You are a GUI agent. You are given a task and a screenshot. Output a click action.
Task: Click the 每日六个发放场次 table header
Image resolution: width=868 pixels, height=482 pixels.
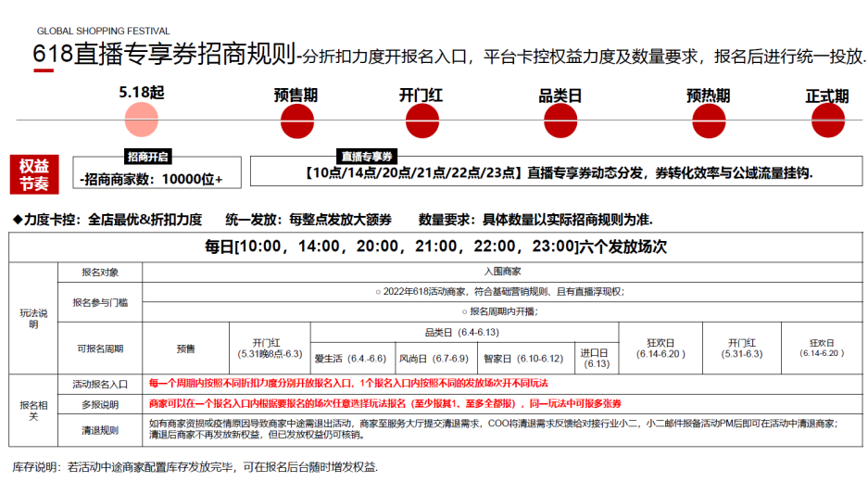point(435,247)
